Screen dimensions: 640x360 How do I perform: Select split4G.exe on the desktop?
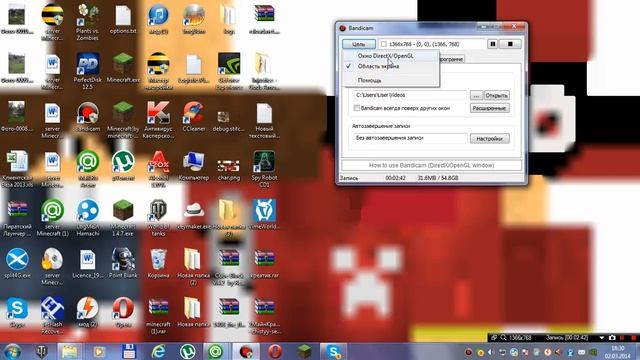17,264
